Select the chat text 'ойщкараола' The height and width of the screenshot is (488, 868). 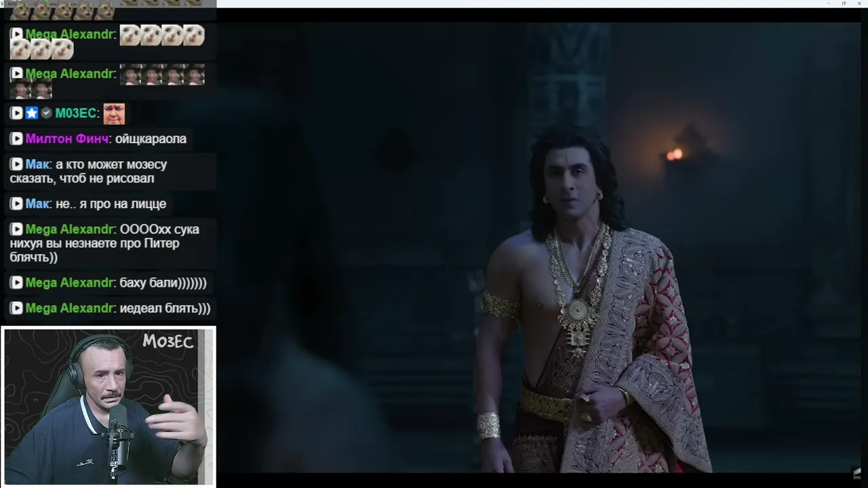coord(151,139)
